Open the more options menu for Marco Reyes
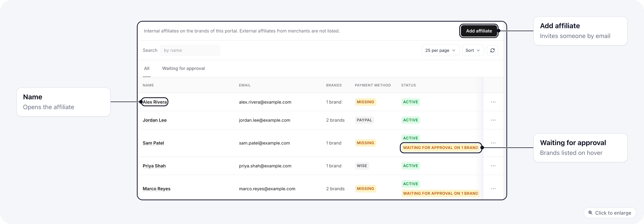This screenshot has height=224, width=644. [493, 189]
